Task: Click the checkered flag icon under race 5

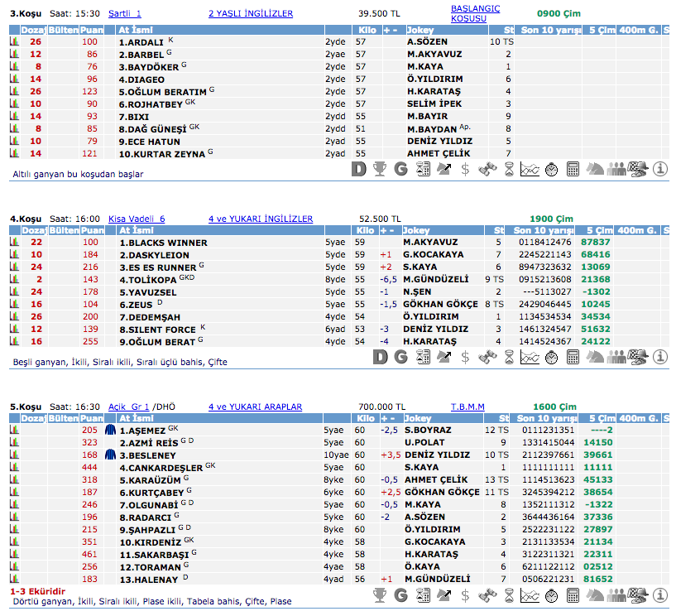Action: click(x=638, y=595)
